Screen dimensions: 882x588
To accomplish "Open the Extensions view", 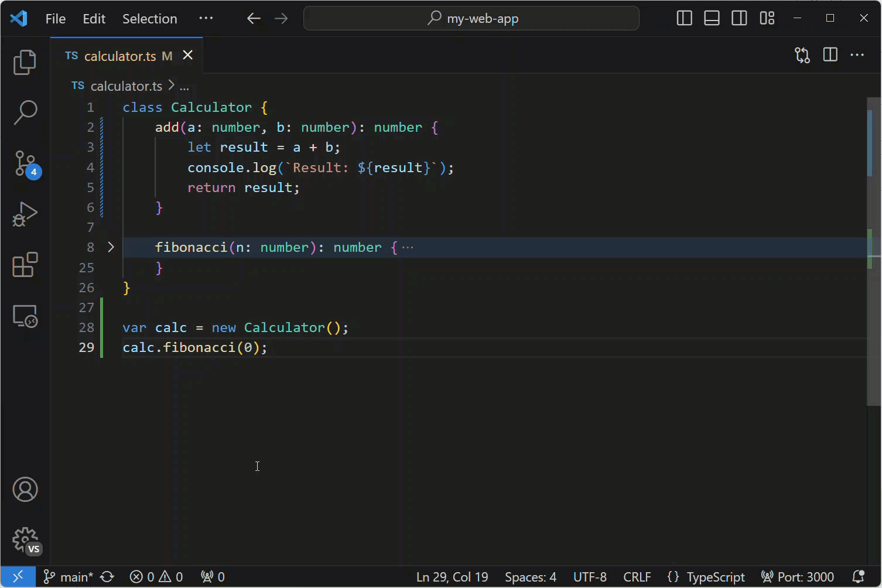I will pos(25,265).
